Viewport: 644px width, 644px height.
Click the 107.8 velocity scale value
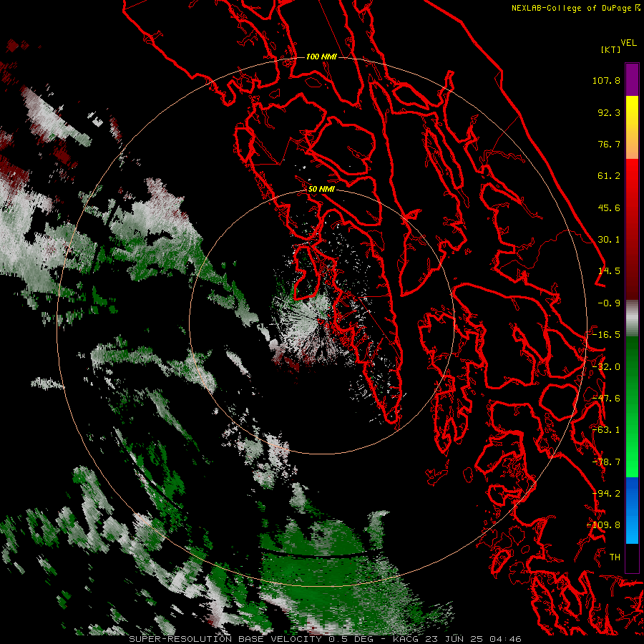coord(606,80)
